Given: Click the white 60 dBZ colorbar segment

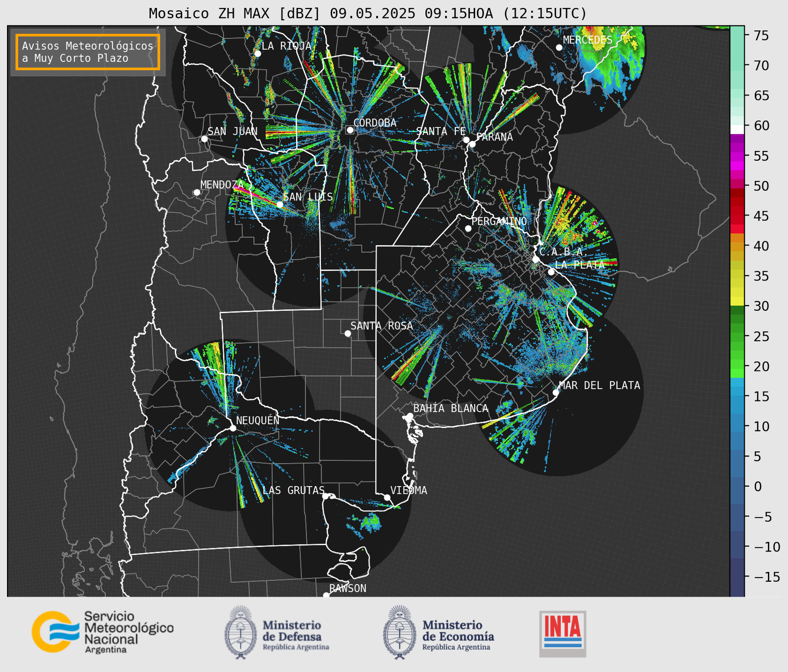Looking at the screenshot, I should tap(737, 129).
